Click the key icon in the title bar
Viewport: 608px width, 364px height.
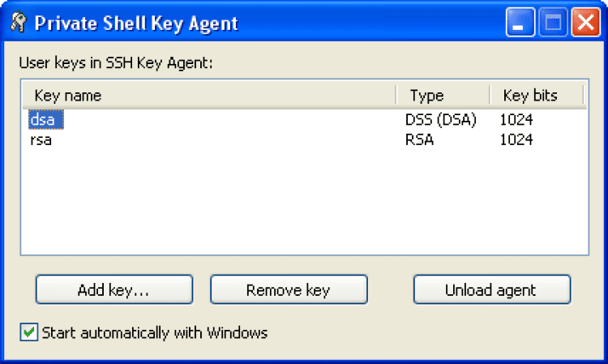point(16,23)
